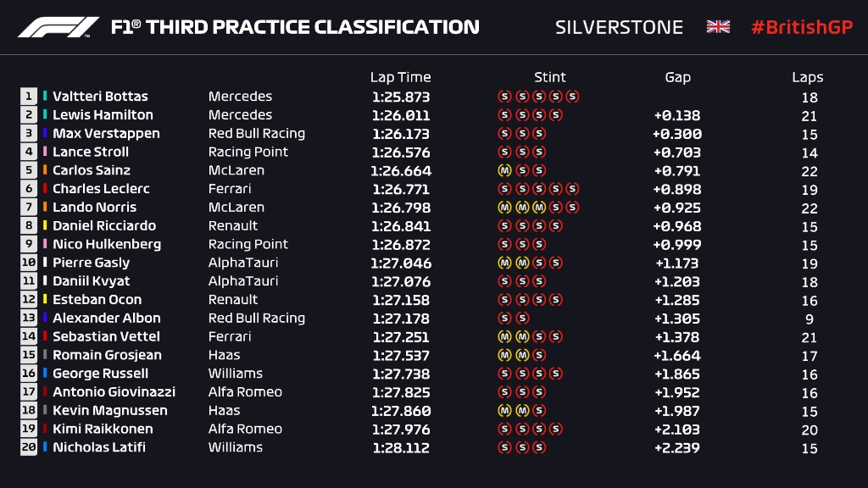Click position number 1 box
Screen dimensions: 868x488
pos(29,97)
